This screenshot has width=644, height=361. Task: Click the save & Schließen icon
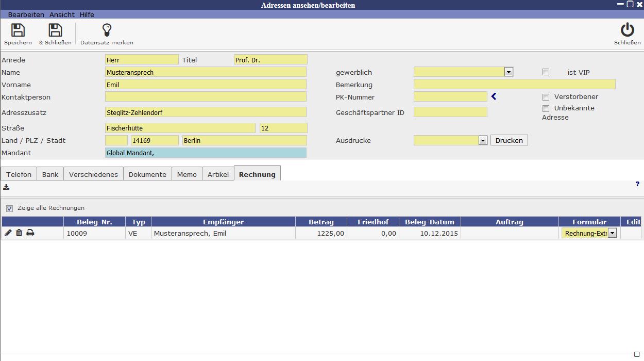pyautogui.click(x=55, y=30)
